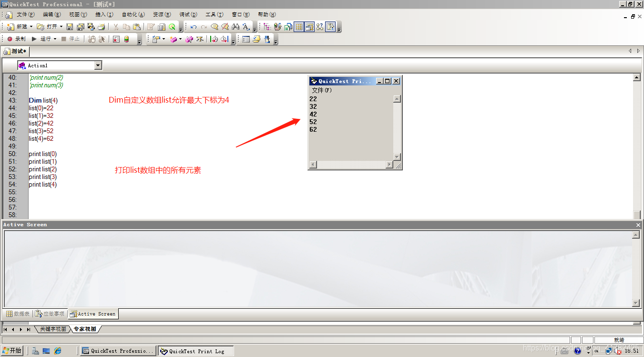Click the Print Log horizontal scroll right arrow
The width and height of the screenshot is (644, 357).
389,165
